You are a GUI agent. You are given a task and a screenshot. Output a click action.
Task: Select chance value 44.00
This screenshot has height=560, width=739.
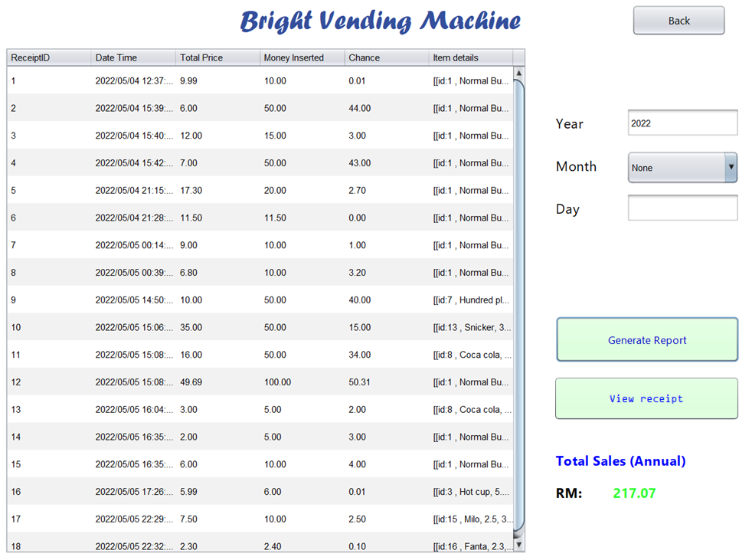coord(387,108)
